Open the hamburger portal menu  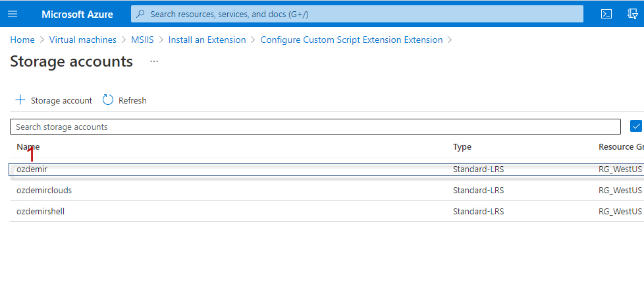point(13,14)
